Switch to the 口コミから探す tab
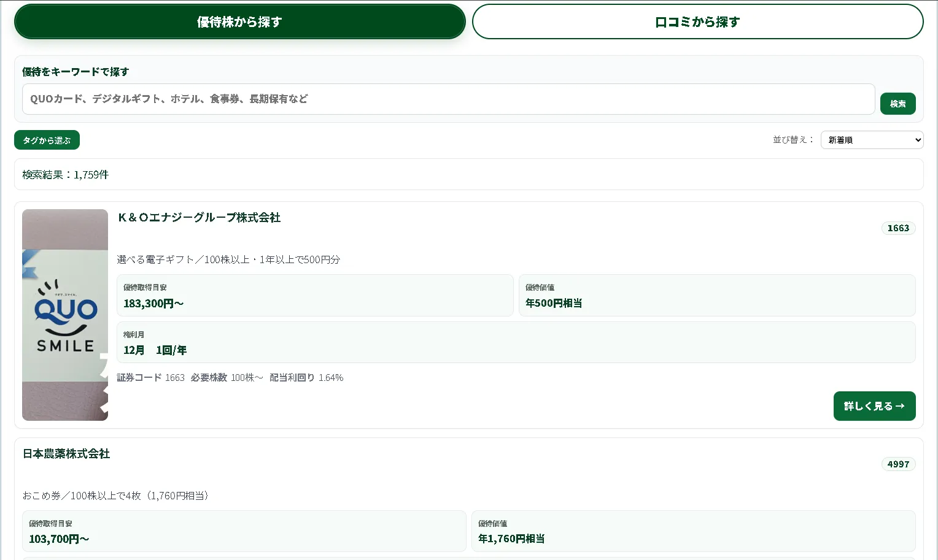 click(x=697, y=21)
